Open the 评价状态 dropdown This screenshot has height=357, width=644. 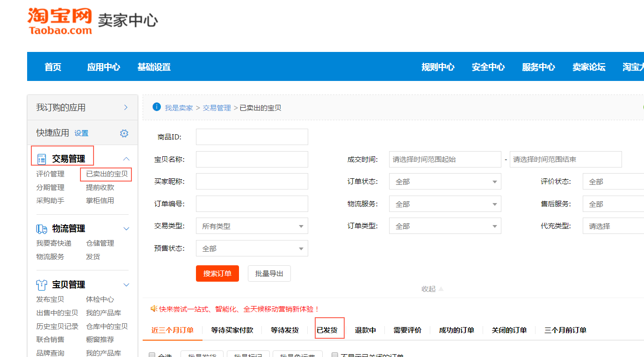(x=614, y=182)
